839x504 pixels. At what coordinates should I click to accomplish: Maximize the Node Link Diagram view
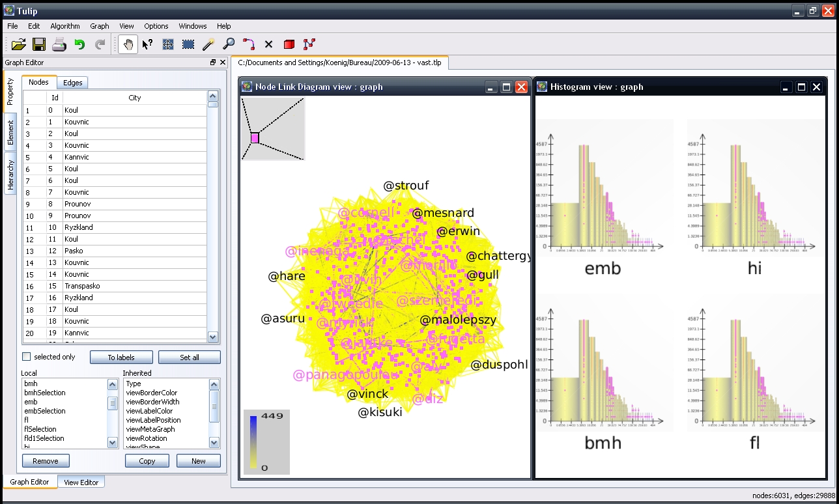pos(506,87)
